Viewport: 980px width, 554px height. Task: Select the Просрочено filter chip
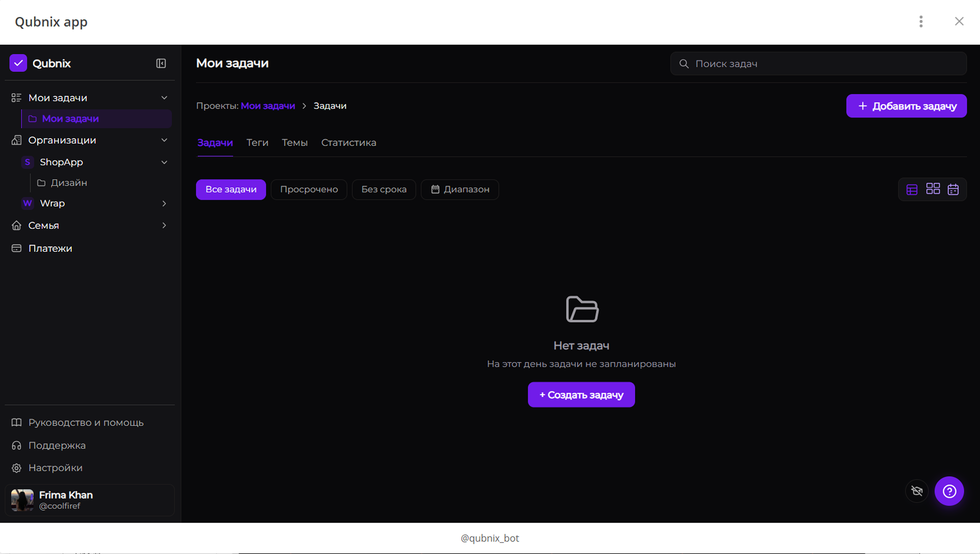(x=309, y=190)
